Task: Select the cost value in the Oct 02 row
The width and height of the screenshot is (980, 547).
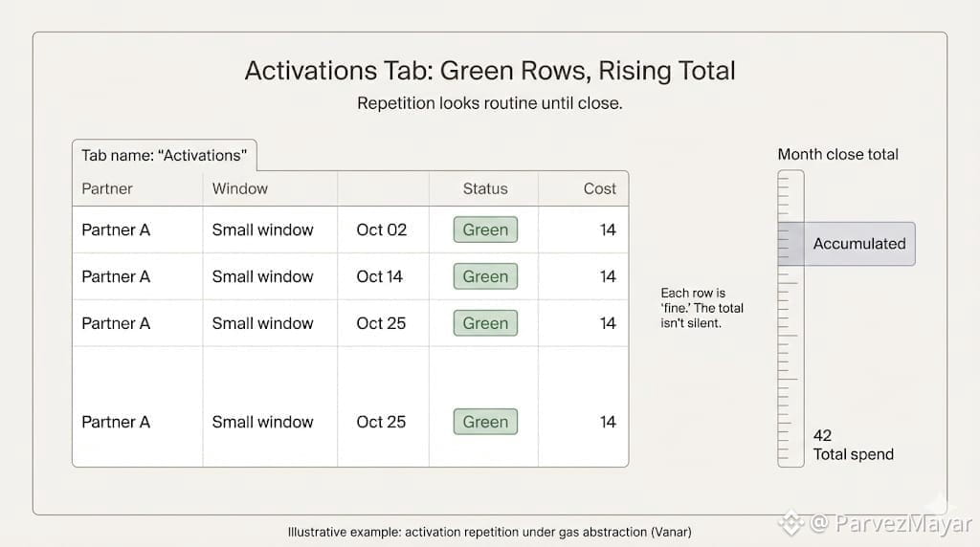Action: tap(608, 230)
